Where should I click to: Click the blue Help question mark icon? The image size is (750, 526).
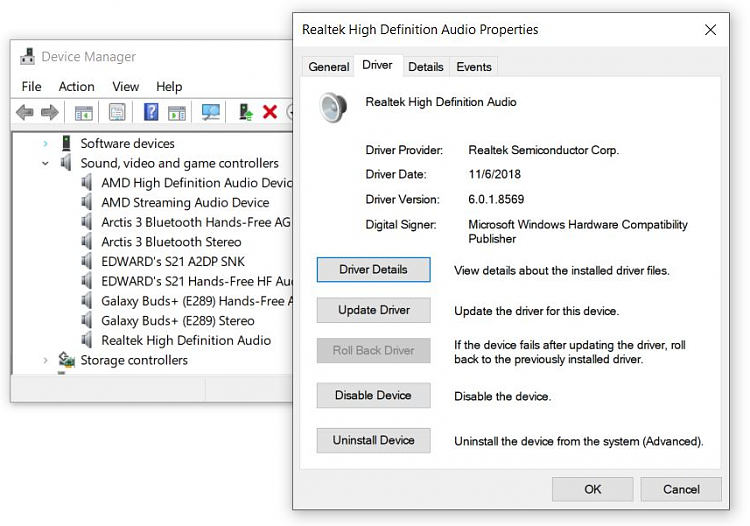click(x=151, y=112)
